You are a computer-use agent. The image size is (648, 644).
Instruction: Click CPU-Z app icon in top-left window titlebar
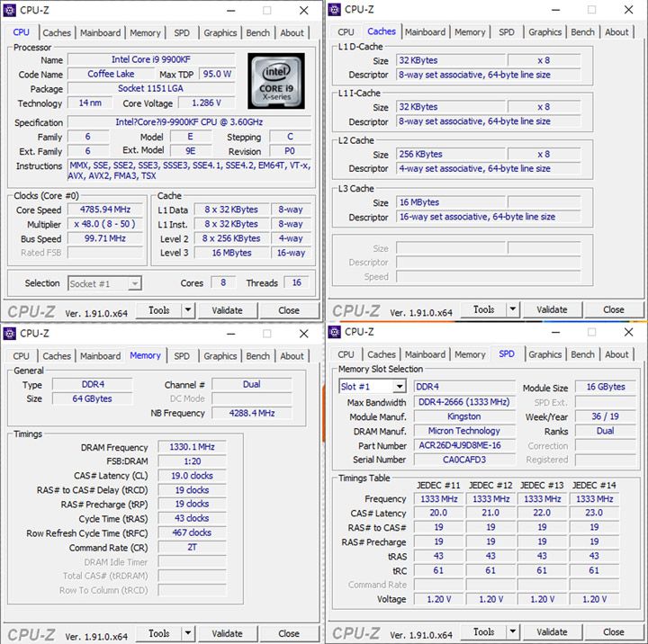coord(10,10)
